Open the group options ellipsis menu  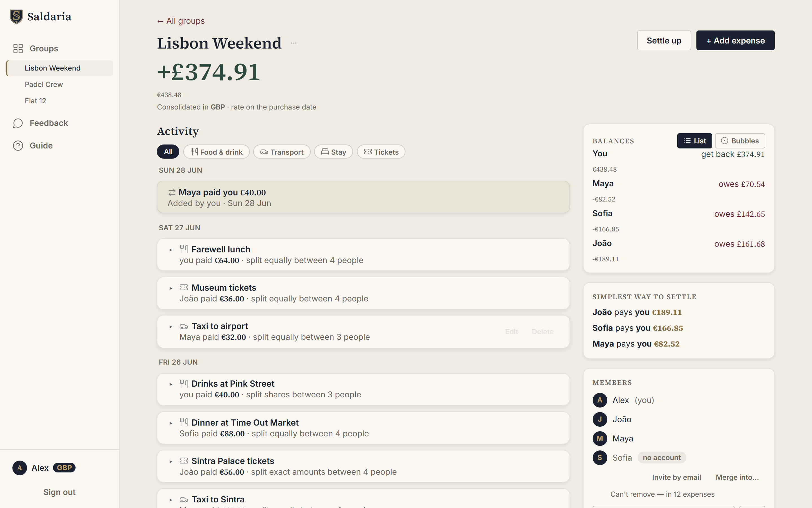(x=294, y=43)
